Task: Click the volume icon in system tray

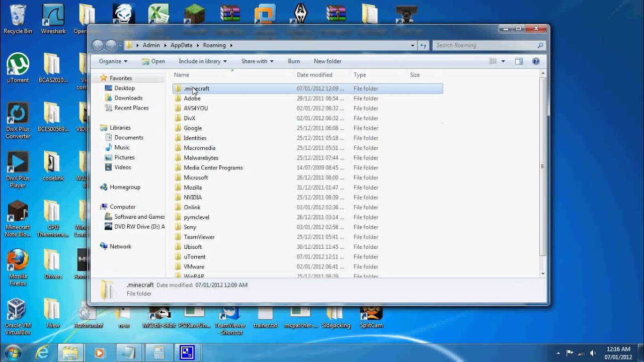Action: click(x=593, y=353)
